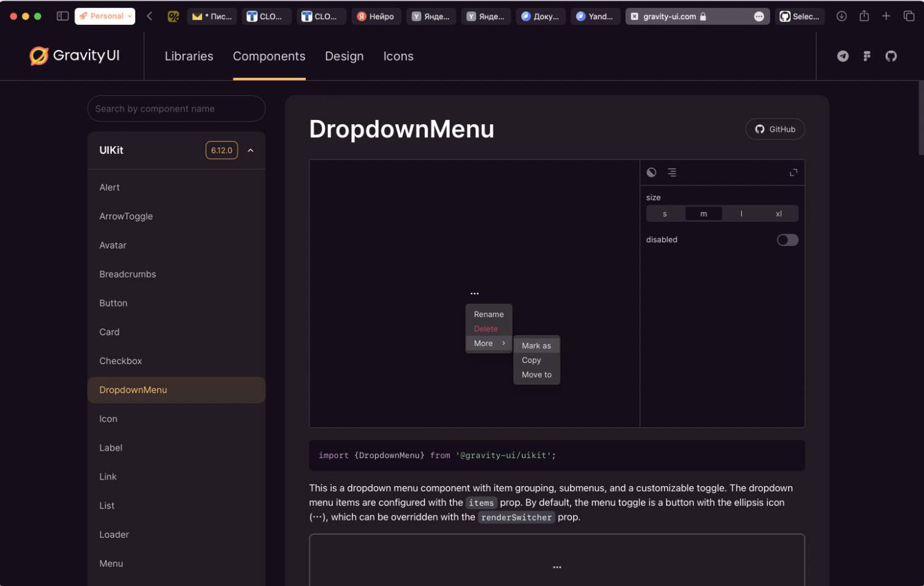Image resolution: width=924 pixels, height=586 pixels.
Task: Open the GitHub icon at the header's far right
Action: click(891, 56)
